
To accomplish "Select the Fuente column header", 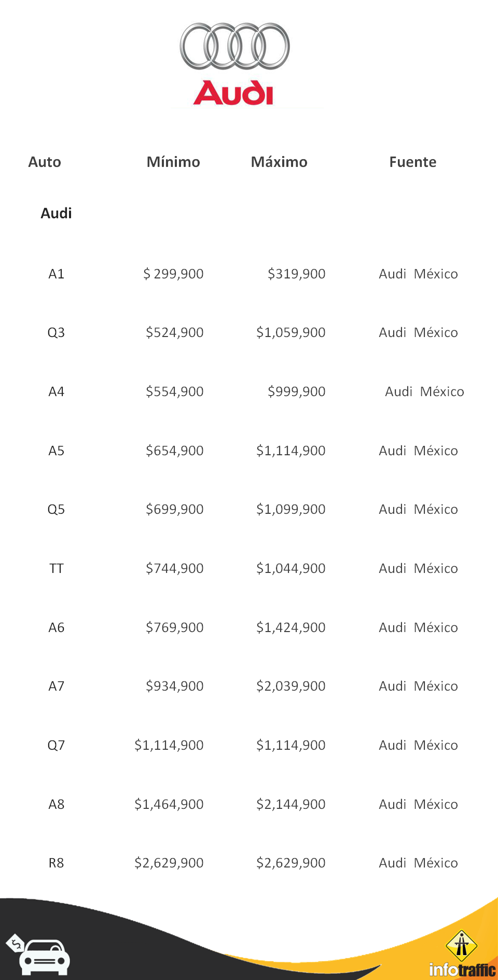I will click(412, 162).
